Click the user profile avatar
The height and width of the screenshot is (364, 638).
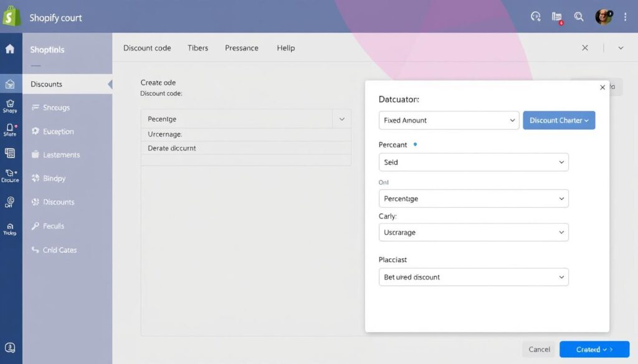click(603, 17)
